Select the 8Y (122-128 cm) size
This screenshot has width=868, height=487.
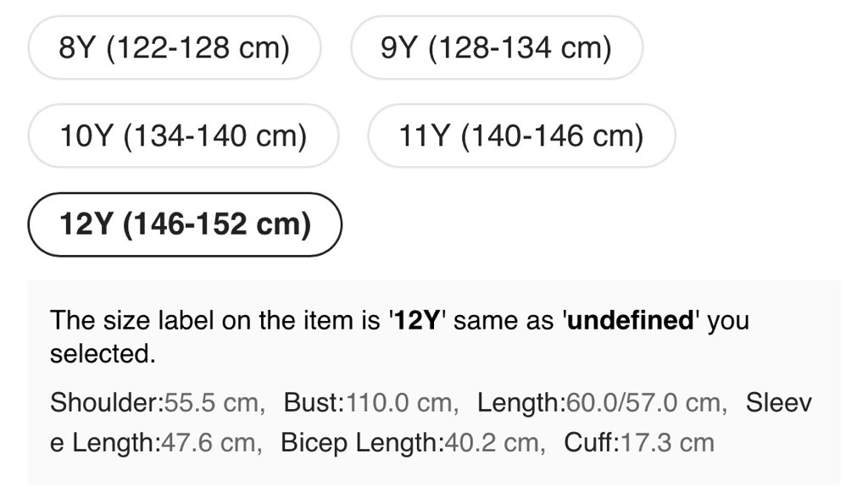click(x=175, y=47)
